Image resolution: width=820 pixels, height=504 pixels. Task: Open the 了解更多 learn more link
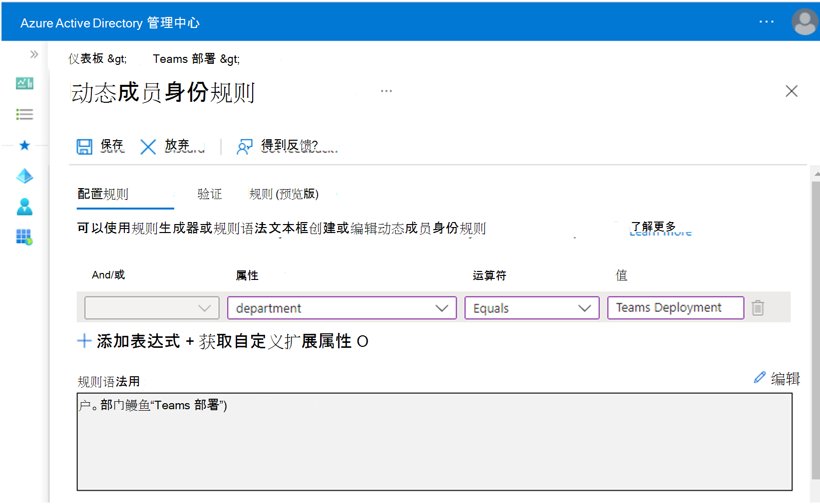(660, 228)
